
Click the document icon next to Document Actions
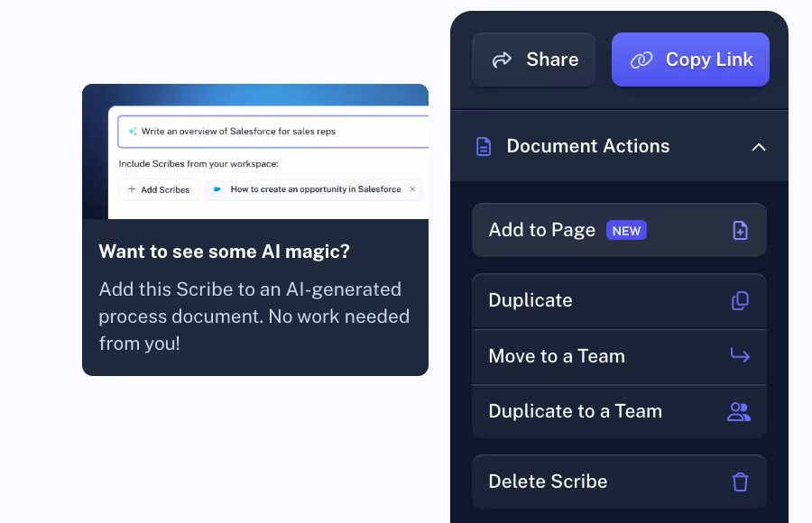coord(484,146)
